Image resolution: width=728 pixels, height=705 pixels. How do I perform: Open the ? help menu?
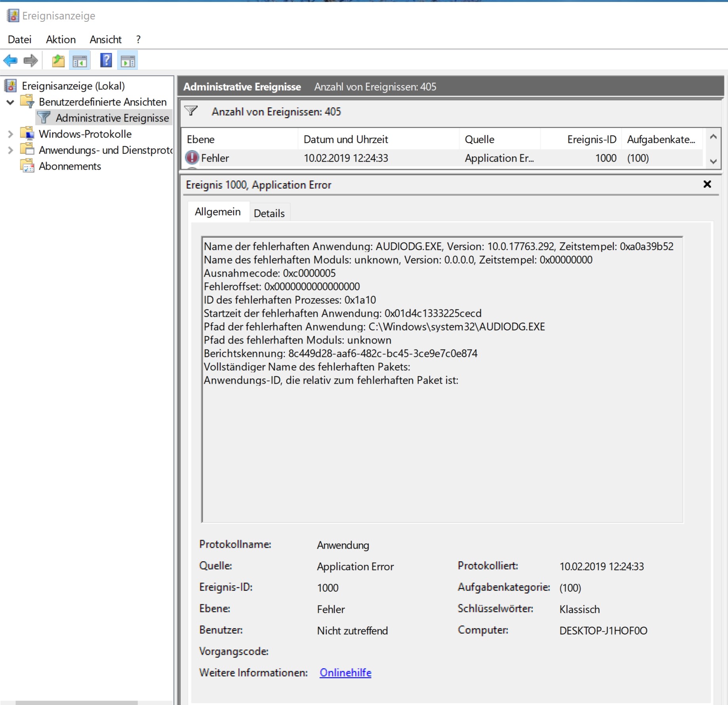(138, 39)
